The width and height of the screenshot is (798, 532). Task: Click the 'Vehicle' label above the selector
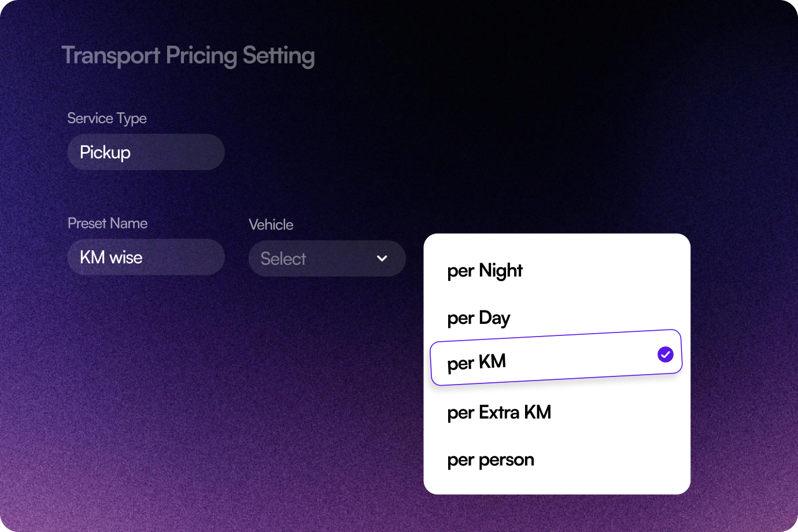271,224
